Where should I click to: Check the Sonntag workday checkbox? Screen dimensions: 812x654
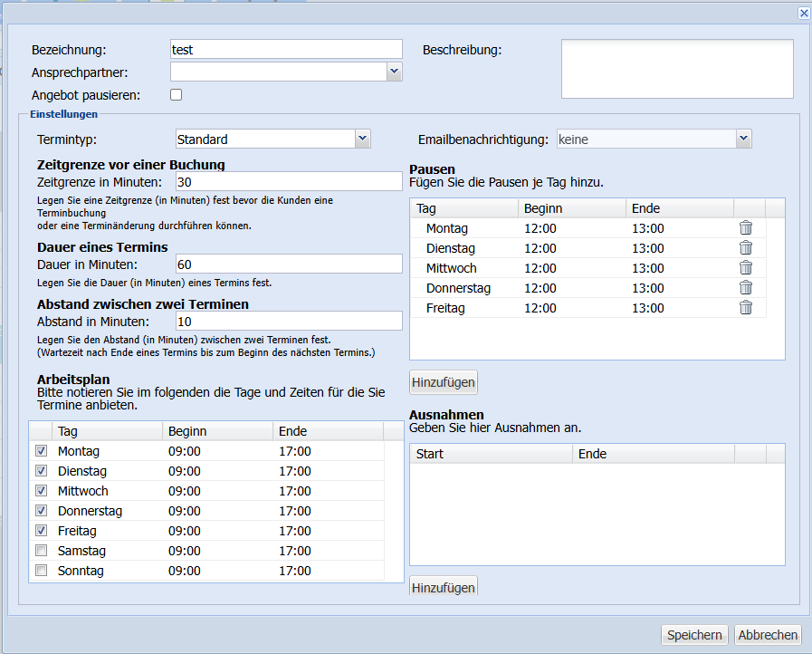click(x=41, y=571)
